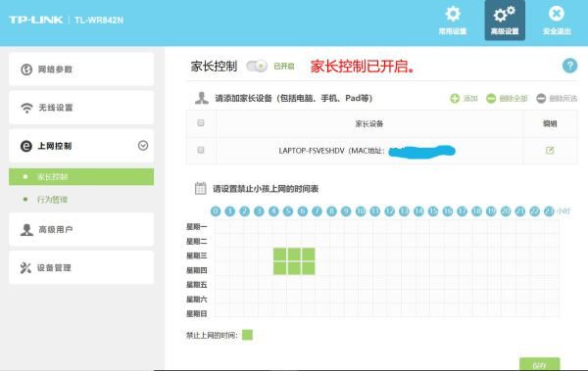Click the hour 8 circle in the schedule

331,211
